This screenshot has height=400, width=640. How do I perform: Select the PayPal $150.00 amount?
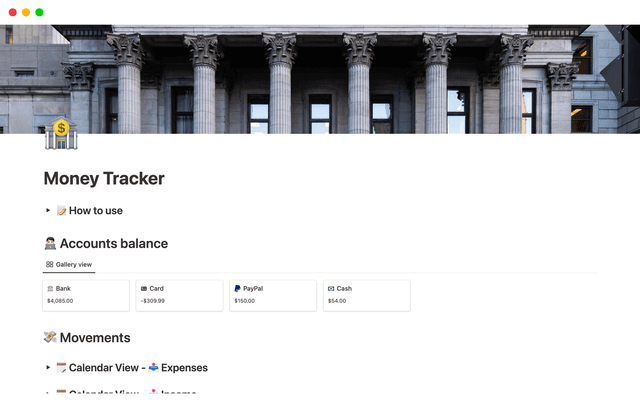pos(245,301)
